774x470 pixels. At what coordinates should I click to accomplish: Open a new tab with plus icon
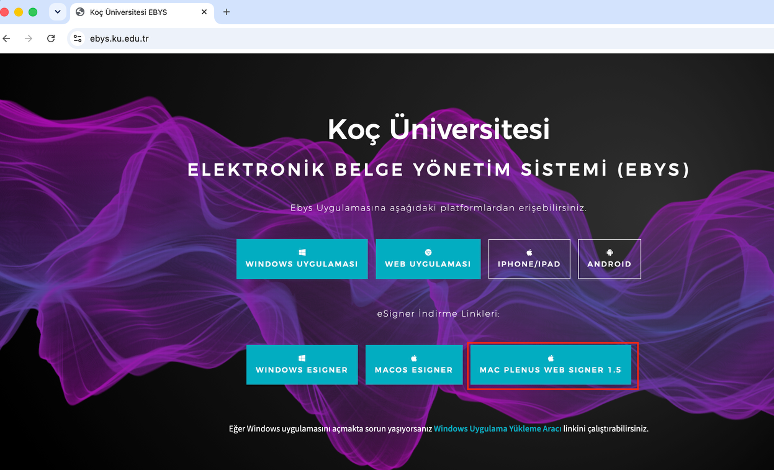227,12
